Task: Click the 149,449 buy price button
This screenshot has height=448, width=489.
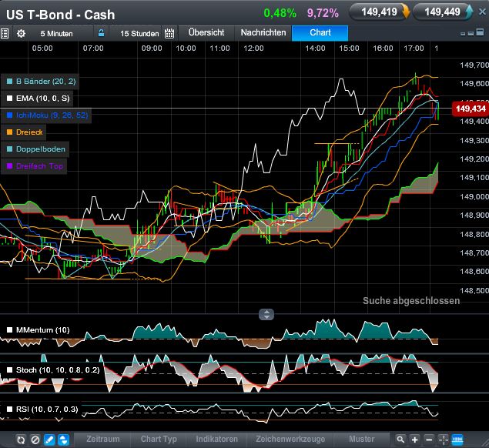Action: pos(443,12)
